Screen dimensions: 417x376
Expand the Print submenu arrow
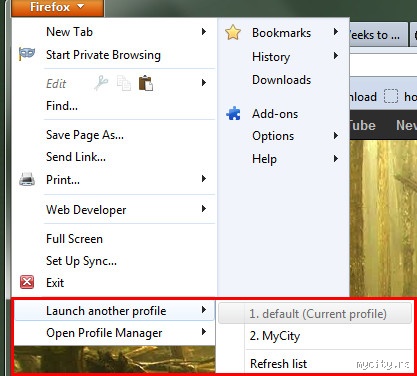[204, 179]
